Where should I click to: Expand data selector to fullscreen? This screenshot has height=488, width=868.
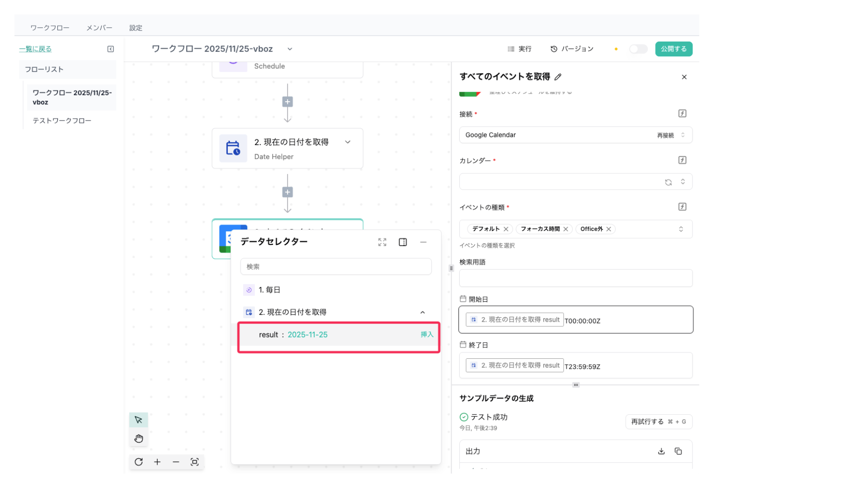pyautogui.click(x=382, y=242)
